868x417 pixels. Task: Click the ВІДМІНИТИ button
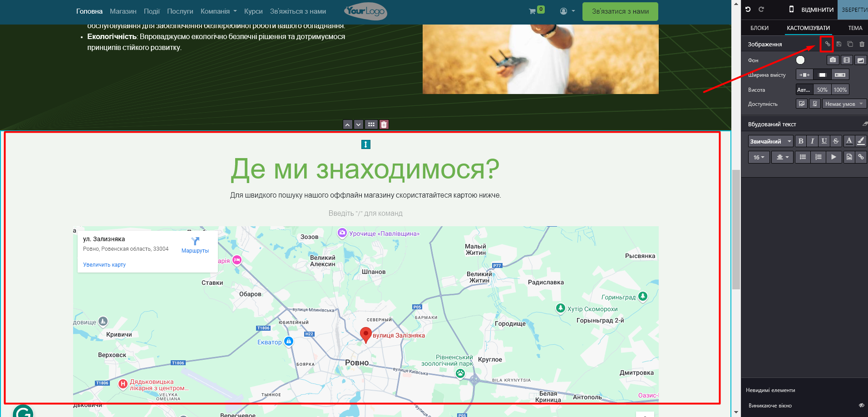(817, 10)
